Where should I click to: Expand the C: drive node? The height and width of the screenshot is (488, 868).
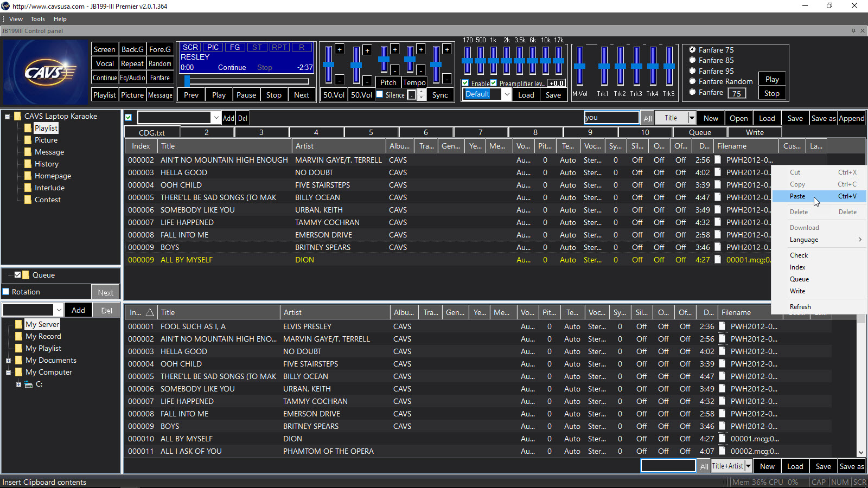click(x=18, y=384)
